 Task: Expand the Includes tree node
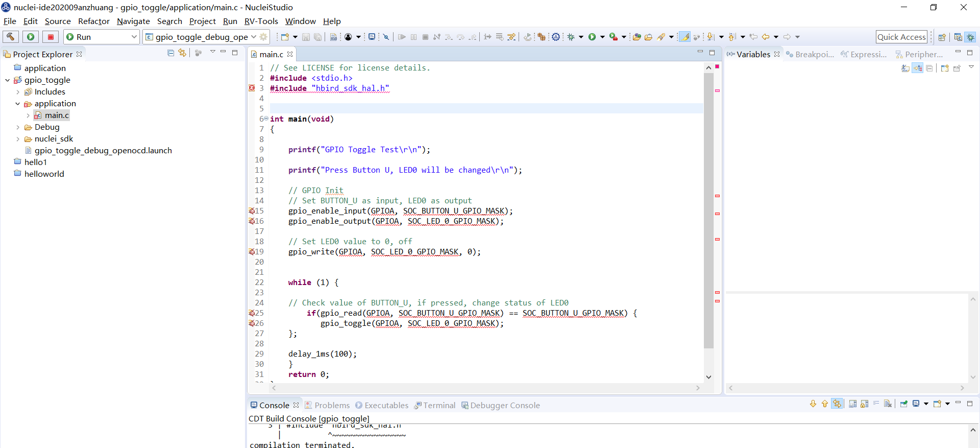(x=18, y=92)
